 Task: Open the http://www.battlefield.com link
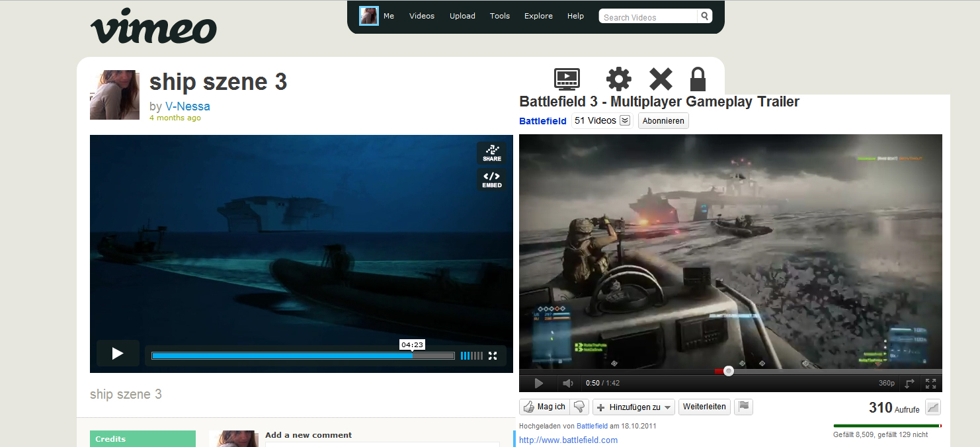568,440
